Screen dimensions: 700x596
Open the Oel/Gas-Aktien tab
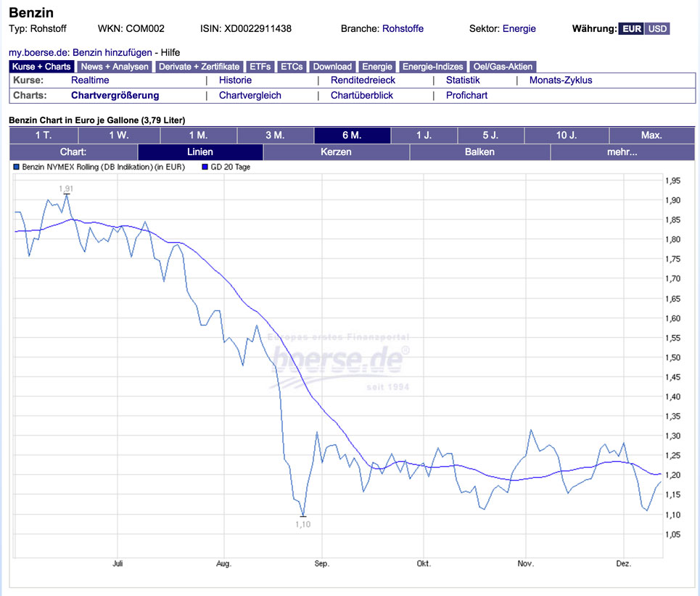click(503, 67)
